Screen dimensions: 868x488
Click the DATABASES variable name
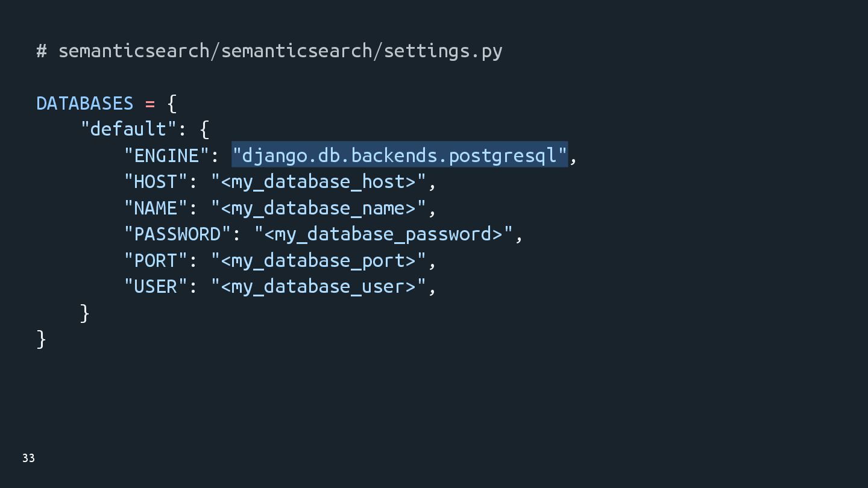click(84, 104)
